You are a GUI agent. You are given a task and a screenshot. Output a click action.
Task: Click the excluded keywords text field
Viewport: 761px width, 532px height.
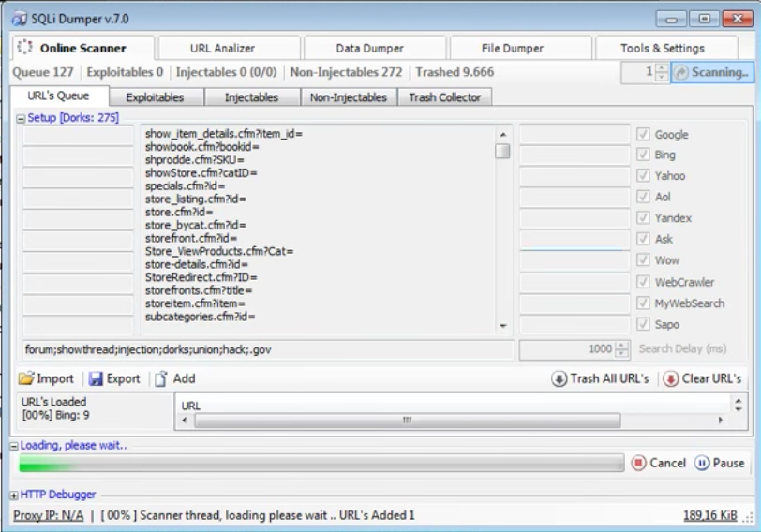(268, 349)
